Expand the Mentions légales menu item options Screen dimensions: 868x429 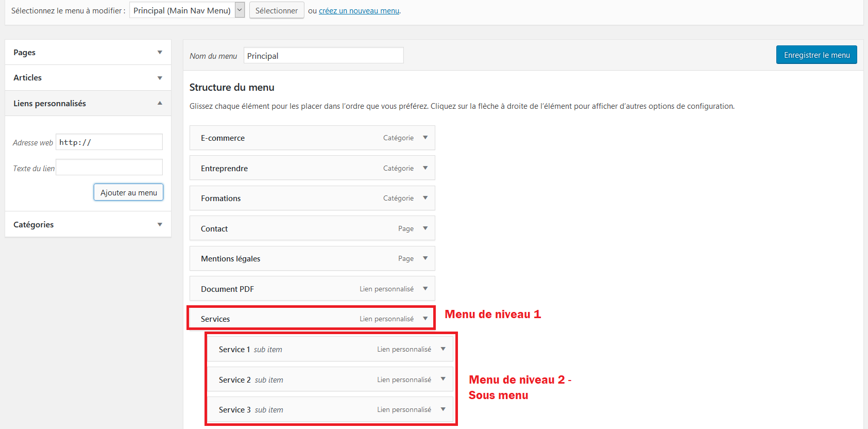(x=426, y=258)
